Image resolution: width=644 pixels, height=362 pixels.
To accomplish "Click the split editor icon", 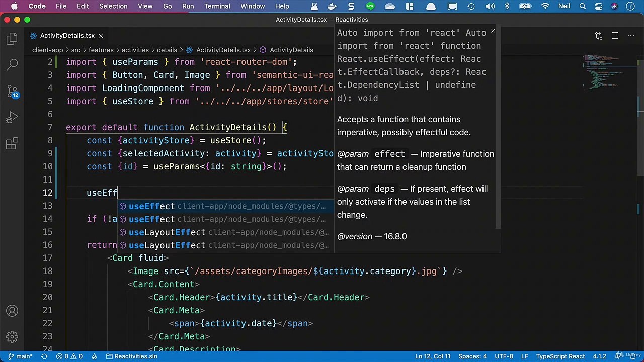I will pyautogui.click(x=615, y=36).
